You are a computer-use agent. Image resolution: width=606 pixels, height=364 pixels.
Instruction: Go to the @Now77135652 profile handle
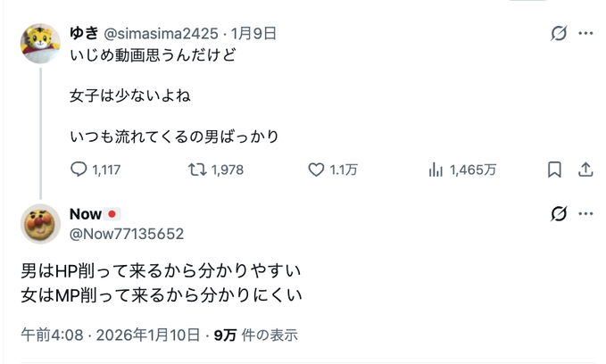[127, 234]
